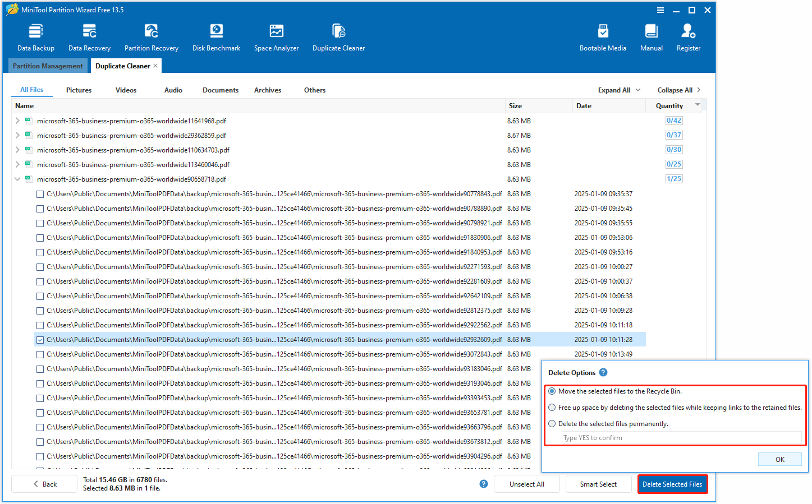Image resolution: width=812 pixels, height=504 pixels.
Task: Uncheck the selected worldwide92932609.pdf file
Action: 40,339
